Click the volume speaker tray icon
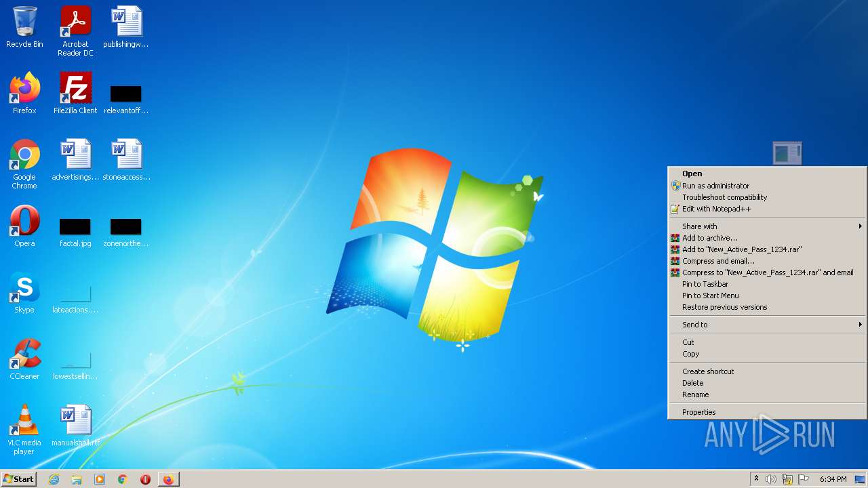Image resolution: width=868 pixels, height=488 pixels. click(x=771, y=479)
